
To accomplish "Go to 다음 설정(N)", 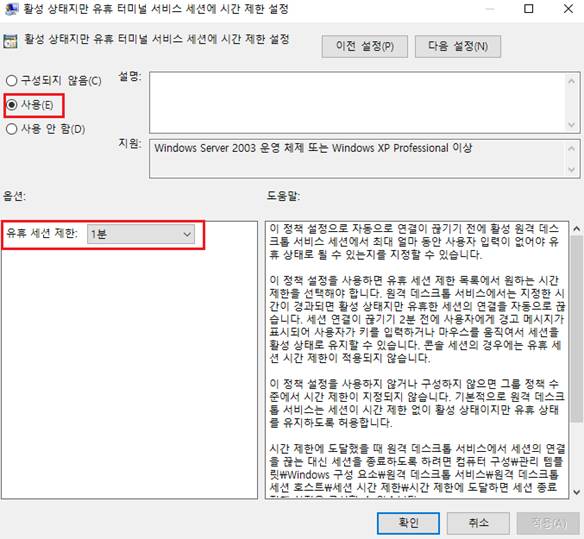I will [x=458, y=47].
